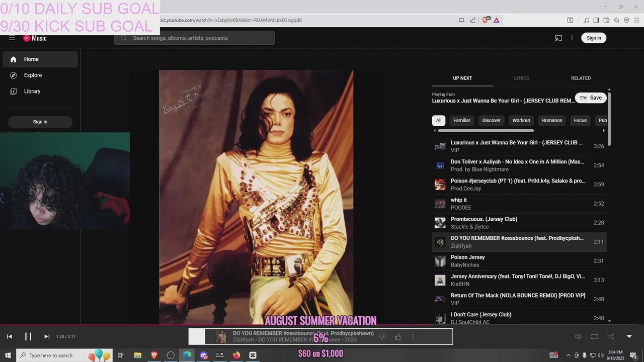
Task: Open Explore in sidebar
Action: coord(40,75)
